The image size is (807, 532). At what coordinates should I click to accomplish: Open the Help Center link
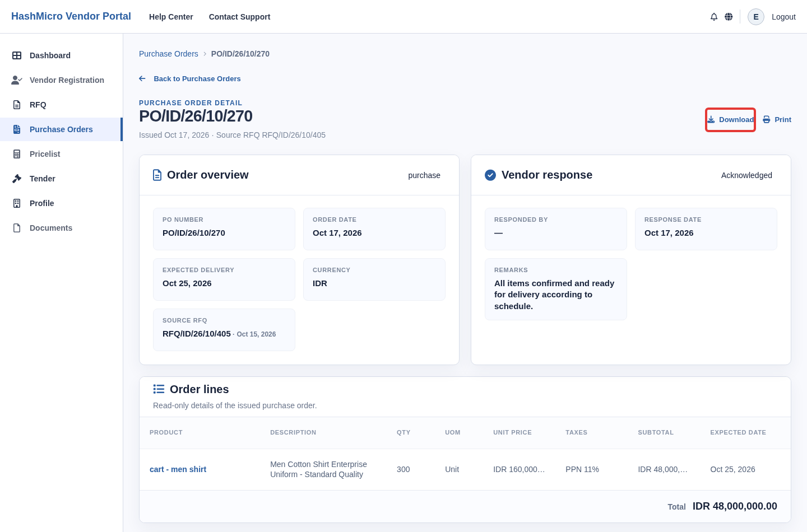171,17
